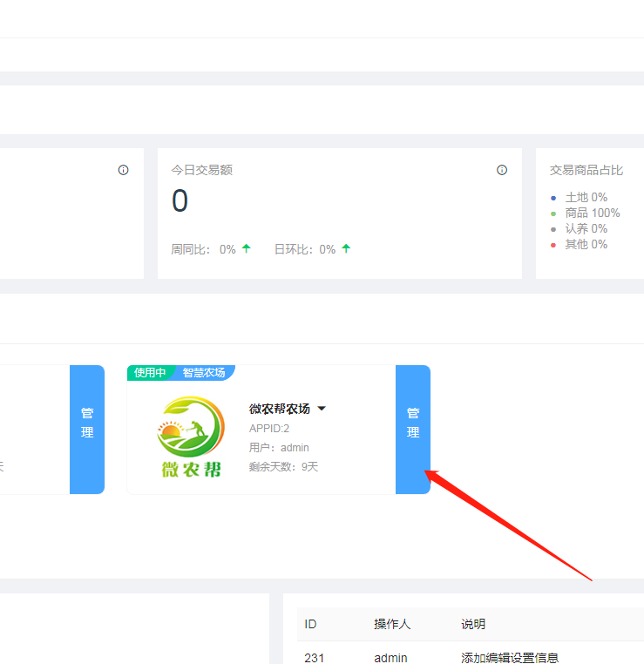
Task: Click 添加编辑设置信息 description cell
Action: point(510,658)
